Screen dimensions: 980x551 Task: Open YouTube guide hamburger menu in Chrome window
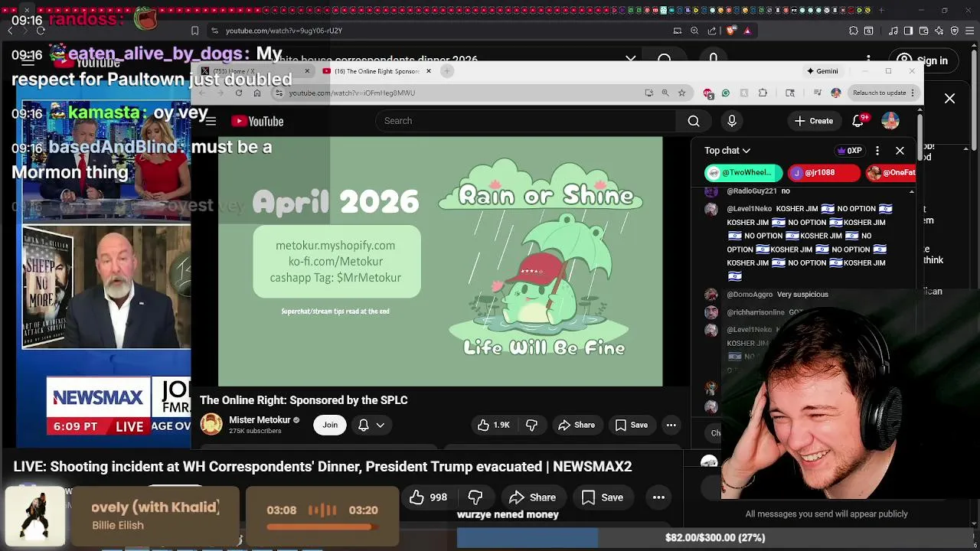[211, 121]
